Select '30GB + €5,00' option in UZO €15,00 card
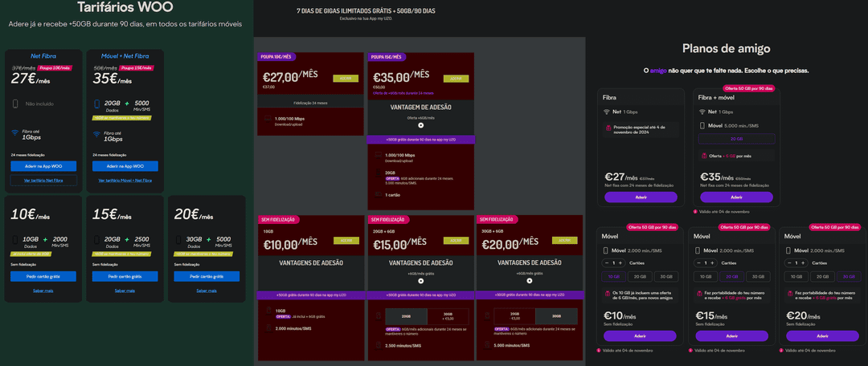Viewport: 868px width, 366px height. tap(448, 316)
